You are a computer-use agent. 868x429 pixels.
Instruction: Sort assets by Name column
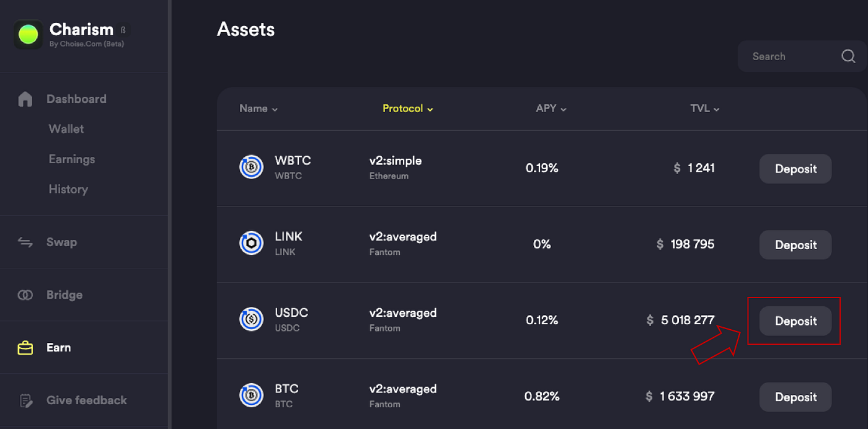point(259,108)
